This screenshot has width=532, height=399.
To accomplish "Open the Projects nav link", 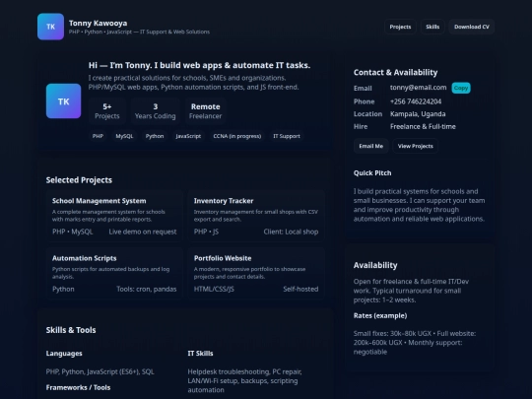I will click(x=400, y=27).
